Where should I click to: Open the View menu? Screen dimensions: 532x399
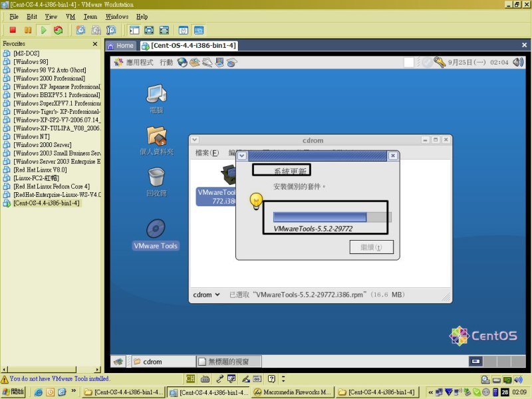(x=51, y=17)
